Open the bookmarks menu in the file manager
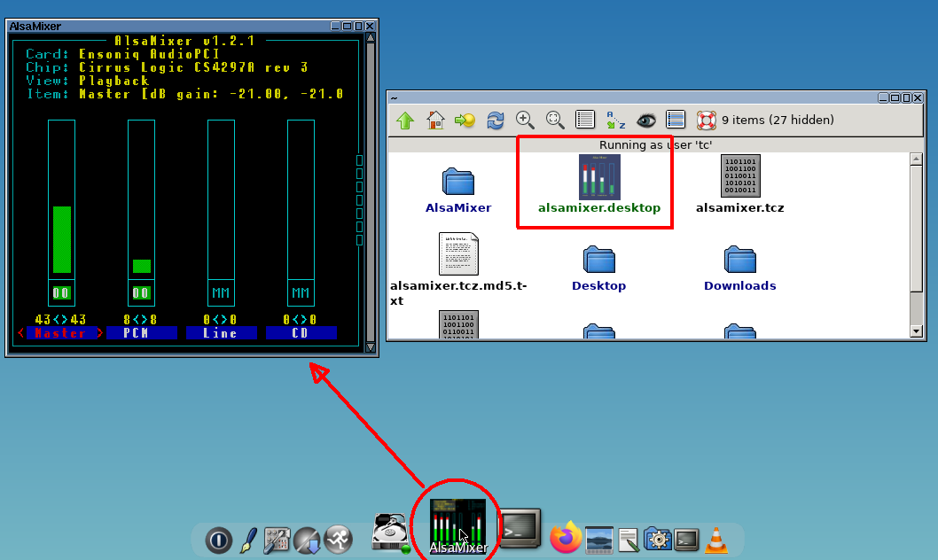Image resolution: width=938 pixels, height=560 pixels. (465, 121)
